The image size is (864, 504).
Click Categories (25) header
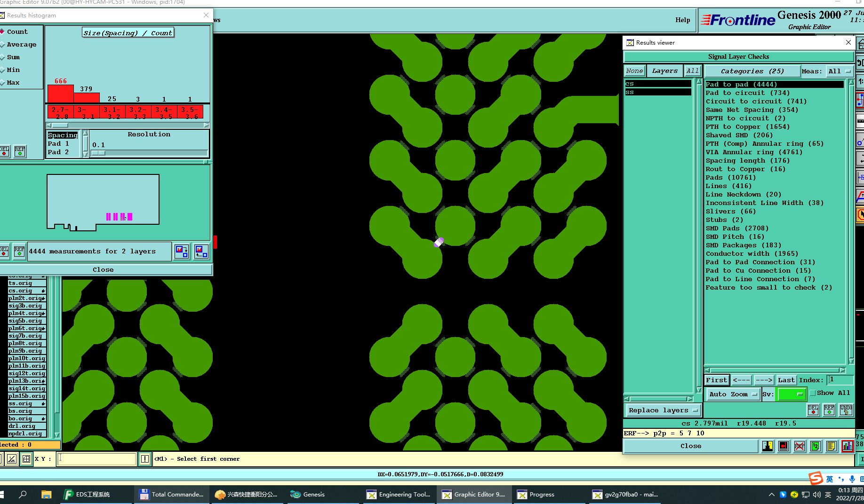[752, 71]
